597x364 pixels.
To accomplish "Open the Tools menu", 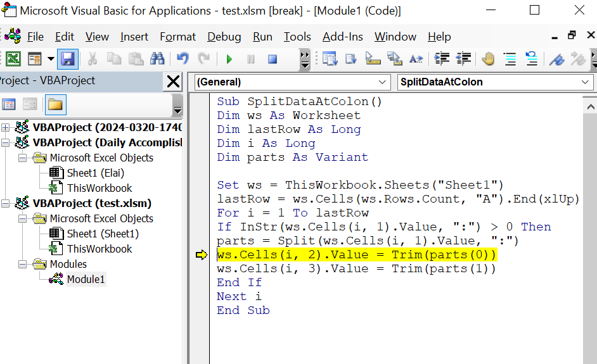I will (x=297, y=37).
